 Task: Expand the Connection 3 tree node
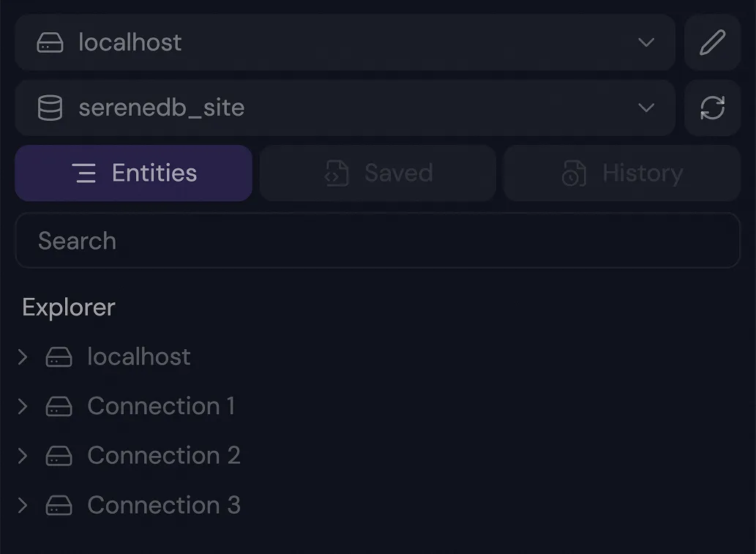pos(23,506)
